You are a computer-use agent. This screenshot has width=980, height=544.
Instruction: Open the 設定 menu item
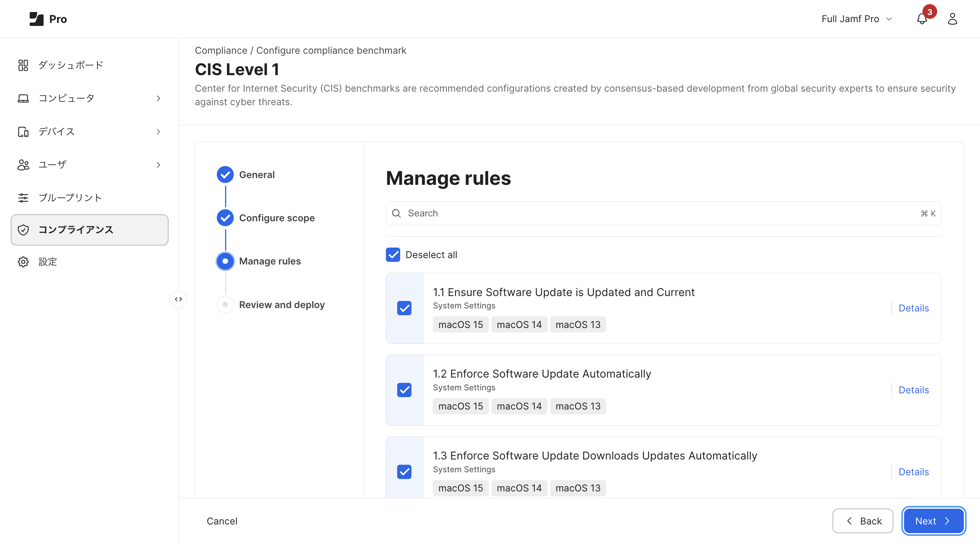(x=90, y=262)
